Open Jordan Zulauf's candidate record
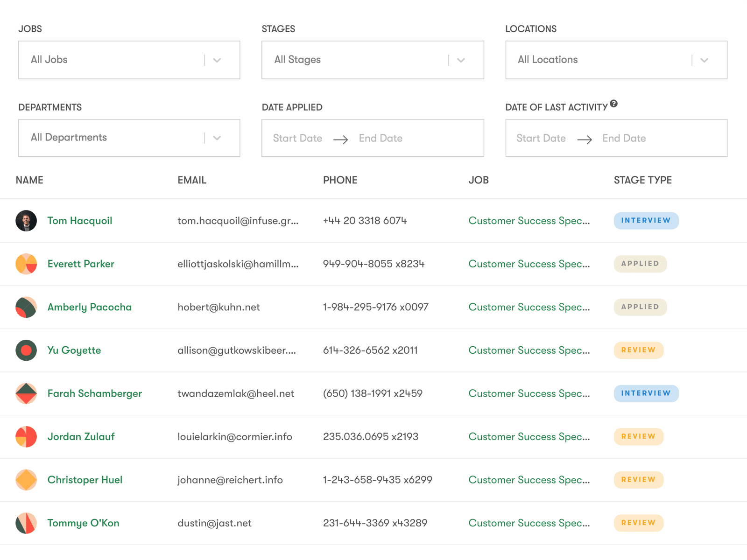Viewport: 747px width, 560px height. pos(81,437)
